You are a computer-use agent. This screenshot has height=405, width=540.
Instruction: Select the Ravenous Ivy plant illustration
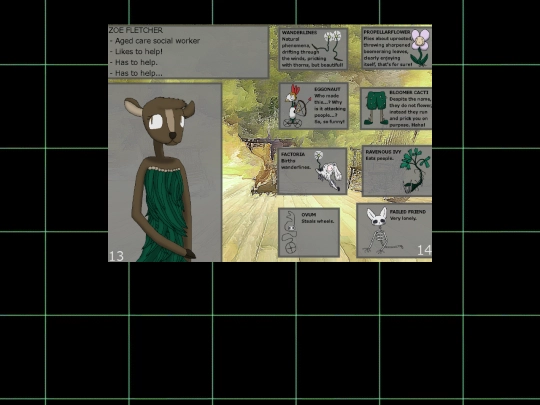416,170
